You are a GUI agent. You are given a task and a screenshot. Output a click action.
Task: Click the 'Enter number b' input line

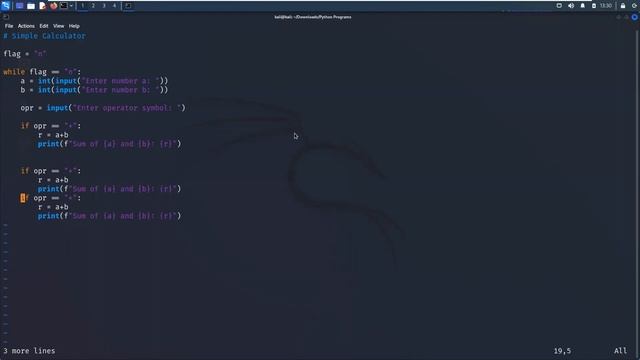point(94,90)
